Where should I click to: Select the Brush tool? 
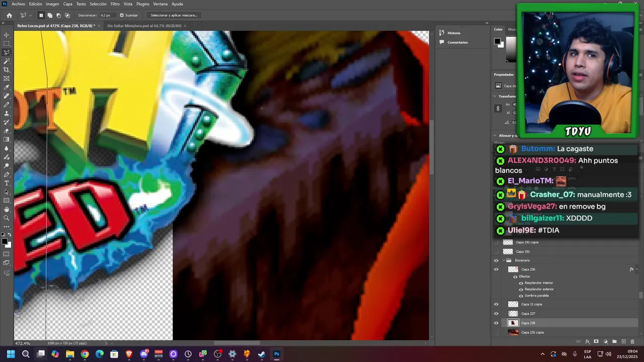7,105
